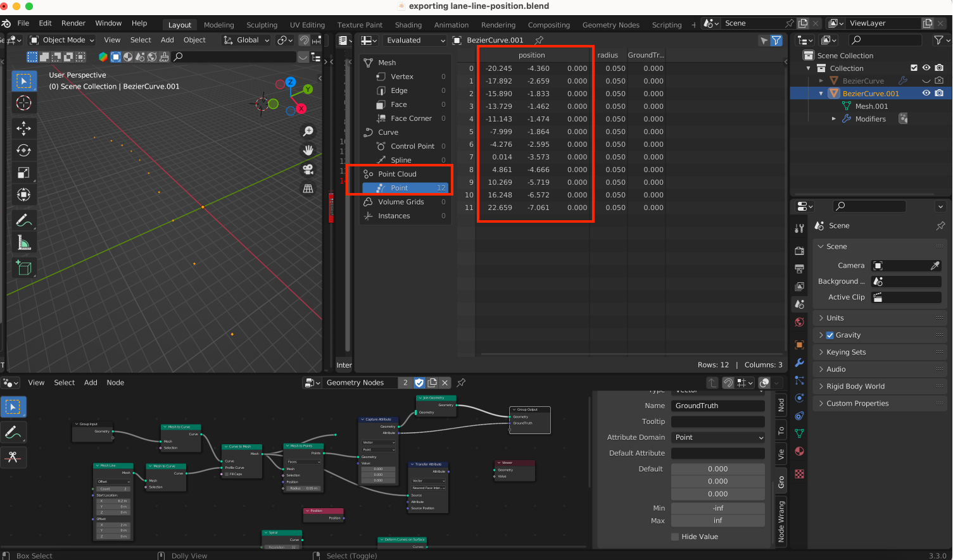Activate the Move tool in the viewport

click(x=23, y=128)
